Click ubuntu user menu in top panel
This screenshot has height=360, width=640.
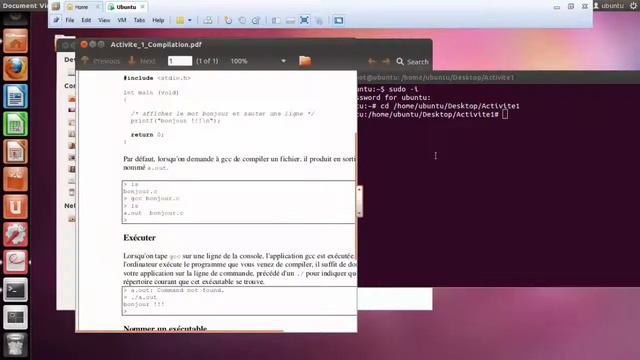point(610,6)
